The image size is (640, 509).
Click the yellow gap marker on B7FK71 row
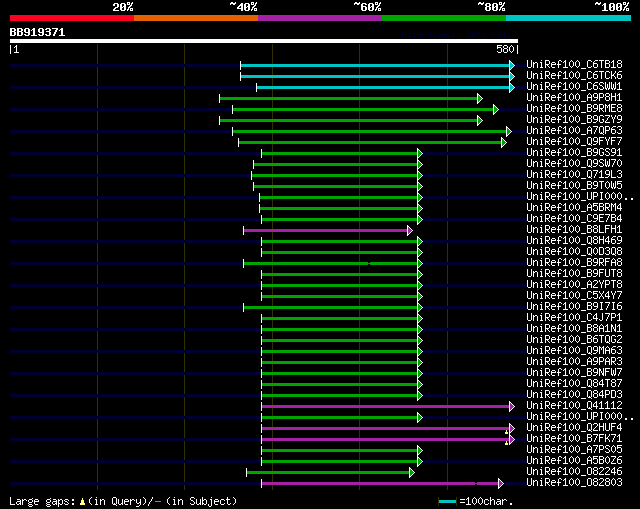[x=507, y=443]
